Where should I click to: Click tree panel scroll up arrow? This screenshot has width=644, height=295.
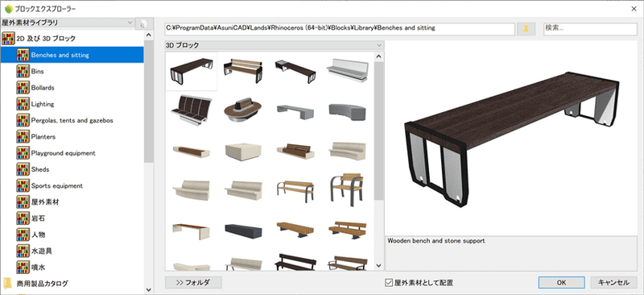click(x=149, y=35)
